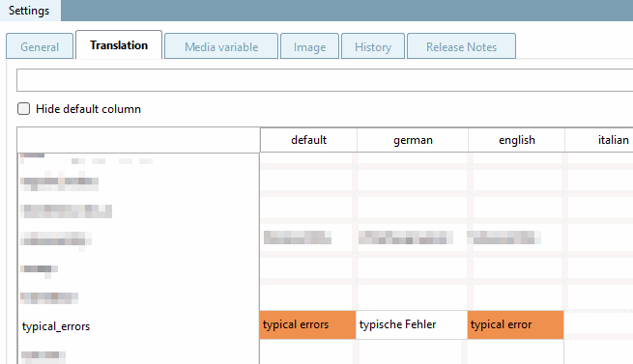Screen dimensions: 633x364
Task: Open the Release Notes tab
Action: [x=461, y=46]
